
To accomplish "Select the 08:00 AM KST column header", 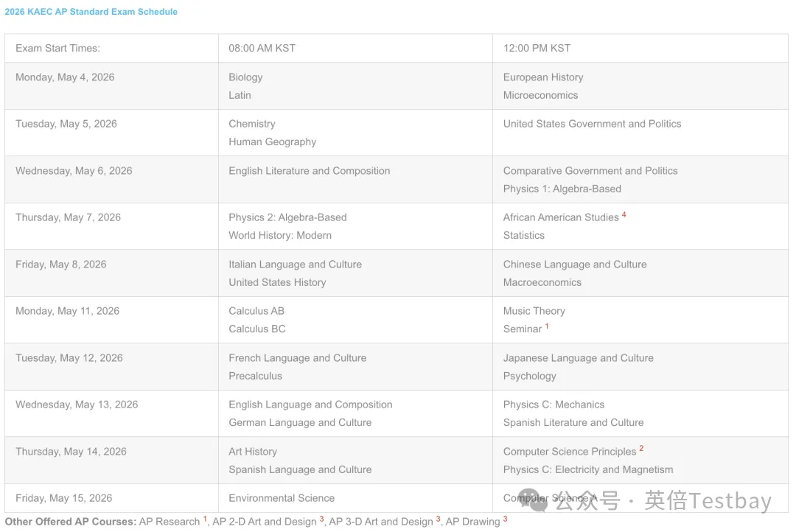I will (x=262, y=48).
